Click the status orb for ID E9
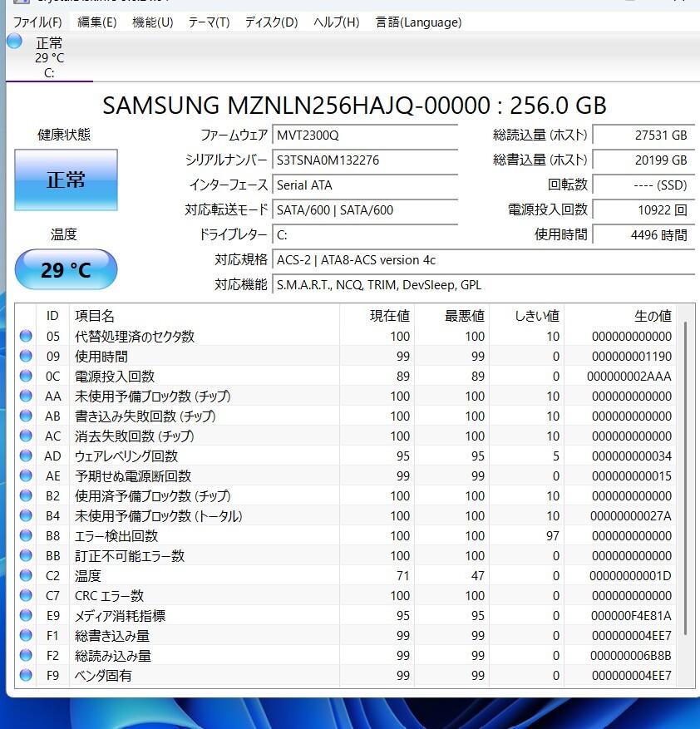 click(x=26, y=615)
